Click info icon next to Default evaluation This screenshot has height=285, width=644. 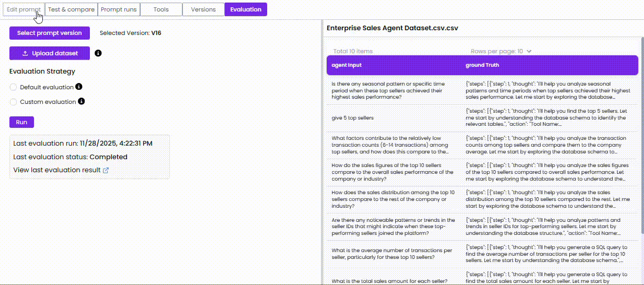(x=78, y=87)
